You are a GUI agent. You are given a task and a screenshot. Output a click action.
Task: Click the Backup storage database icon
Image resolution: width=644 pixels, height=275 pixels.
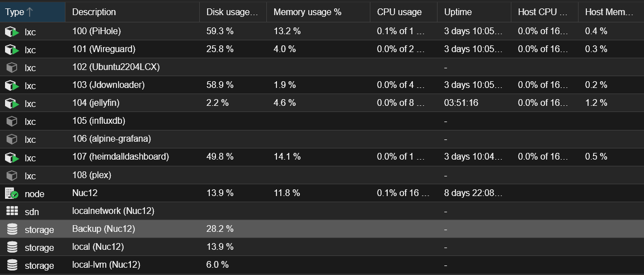[x=12, y=230]
